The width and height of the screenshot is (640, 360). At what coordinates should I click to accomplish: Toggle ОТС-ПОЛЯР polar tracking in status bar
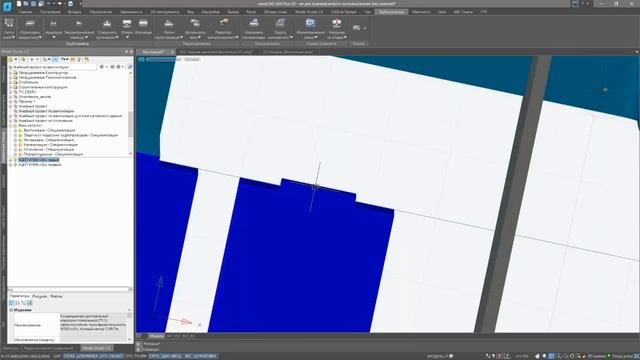click(x=136, y=356)
